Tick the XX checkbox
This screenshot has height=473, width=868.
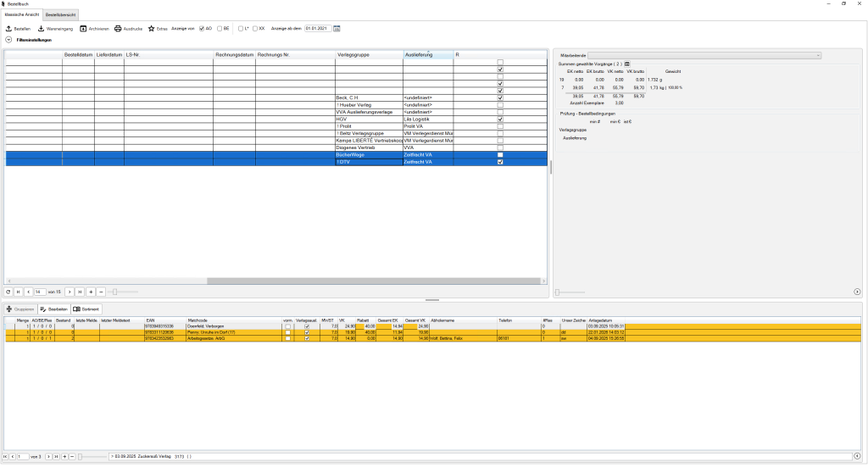(x=254, y=28)
